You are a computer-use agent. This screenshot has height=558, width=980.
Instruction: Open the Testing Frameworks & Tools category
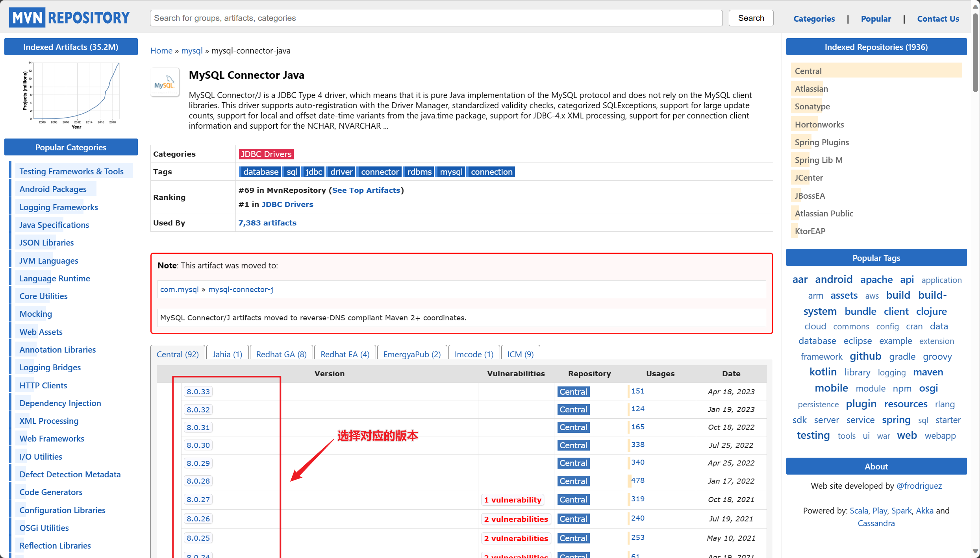[71, 171]
